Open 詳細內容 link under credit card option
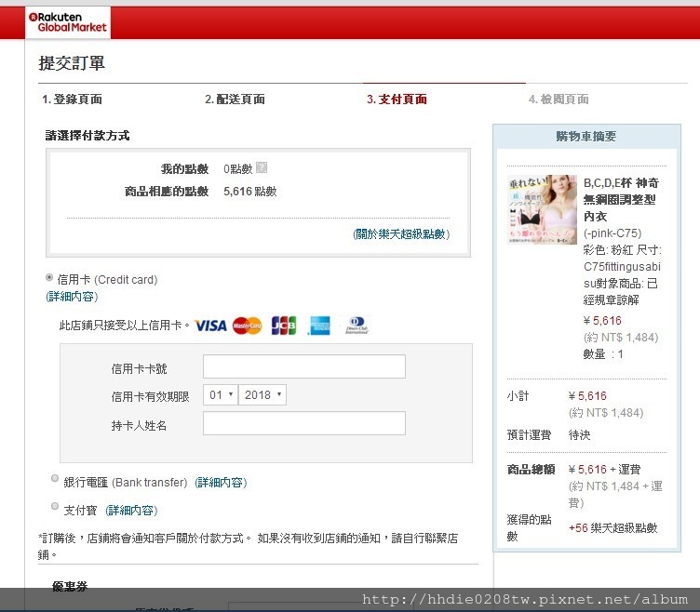 tap(72, 297)
